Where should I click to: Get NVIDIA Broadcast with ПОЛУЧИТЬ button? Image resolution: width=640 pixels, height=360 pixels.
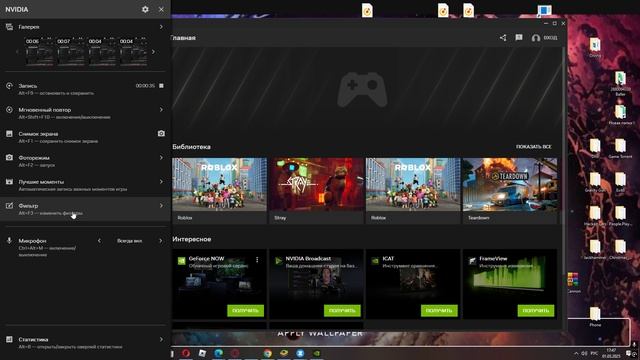coord(342,311)
